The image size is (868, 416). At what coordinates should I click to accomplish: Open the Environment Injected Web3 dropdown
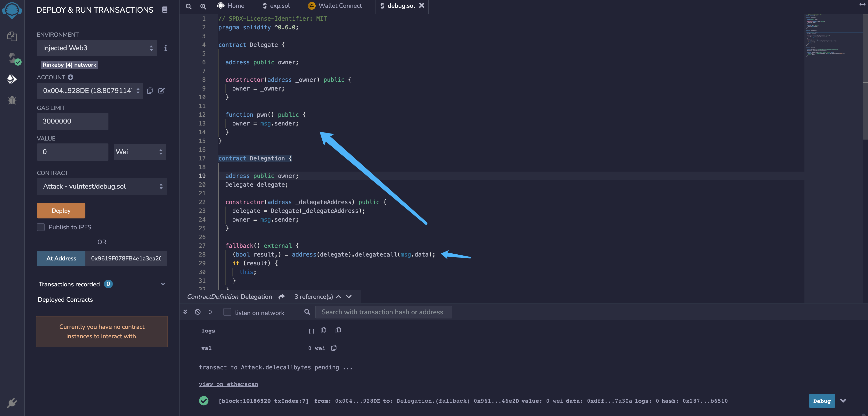coord(97,48)
